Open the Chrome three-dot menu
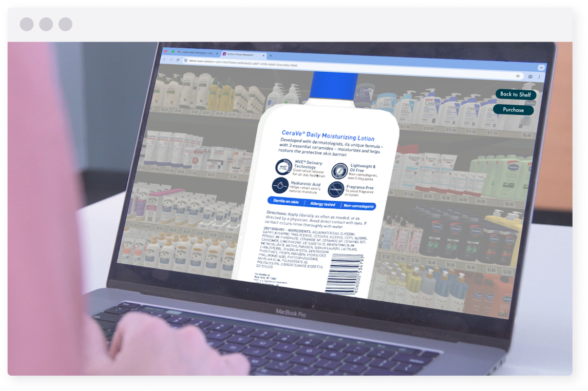This screenshot has width=588, height=391. click(x=539, y=77)
